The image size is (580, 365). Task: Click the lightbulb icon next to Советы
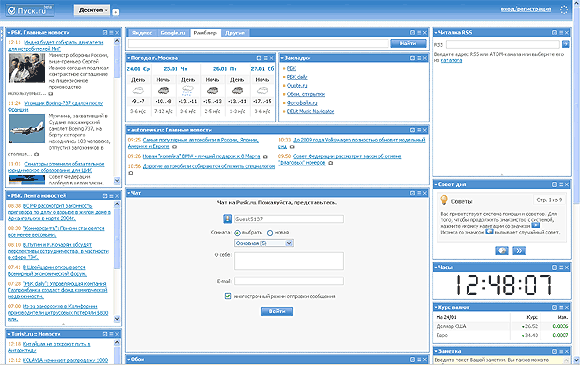pos(444,200)
